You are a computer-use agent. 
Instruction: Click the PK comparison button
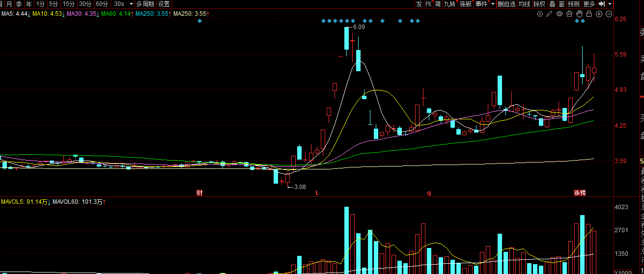click(x=428, y=4)
